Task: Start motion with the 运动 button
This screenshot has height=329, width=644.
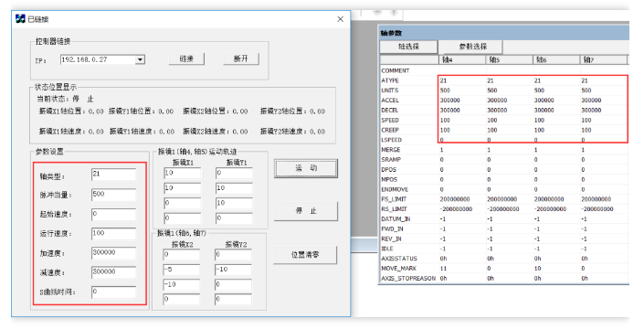Action: [x=306, y=168]
